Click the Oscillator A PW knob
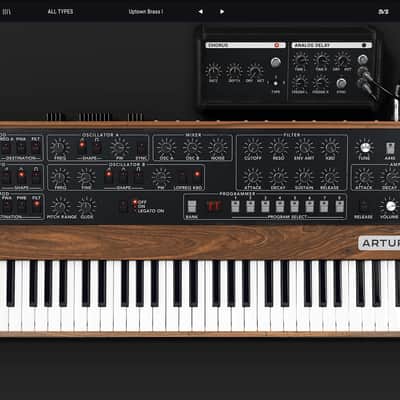The width and height of the screenshot is (400, 400). [119, 147]
